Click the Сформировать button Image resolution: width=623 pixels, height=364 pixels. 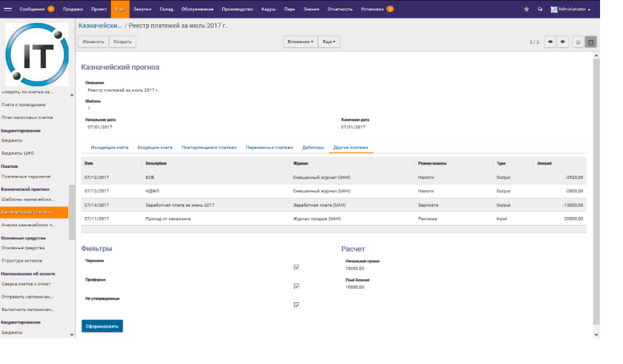(102, 326)
